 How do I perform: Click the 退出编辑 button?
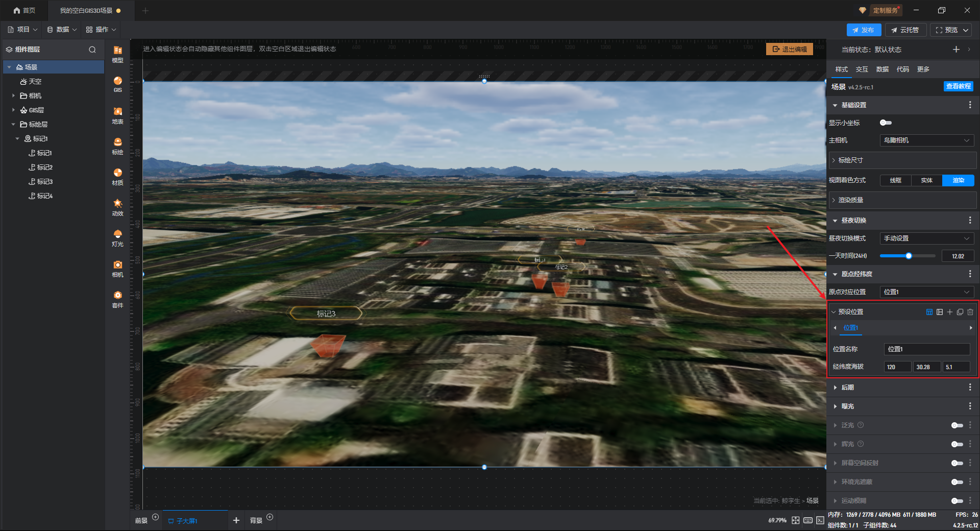click(x=789, y=49)
